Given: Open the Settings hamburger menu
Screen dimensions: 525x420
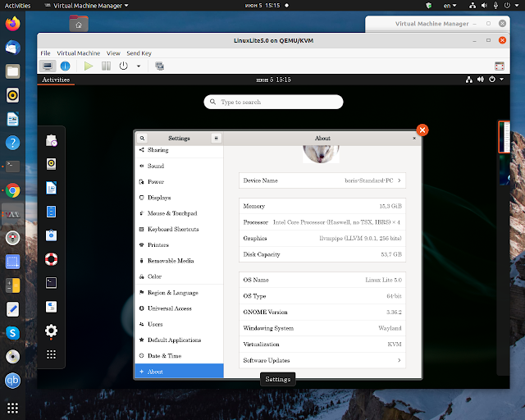Looking at the screenshot, I should point(217,138).
